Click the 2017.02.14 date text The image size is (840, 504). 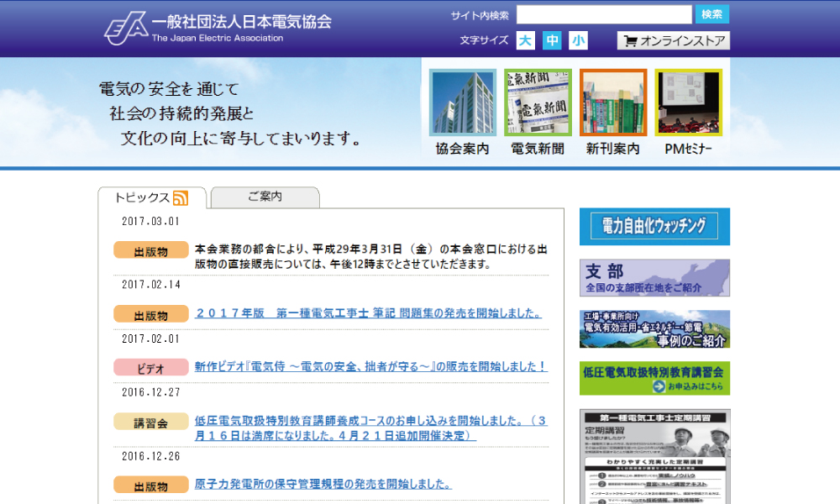click(151, 285)
